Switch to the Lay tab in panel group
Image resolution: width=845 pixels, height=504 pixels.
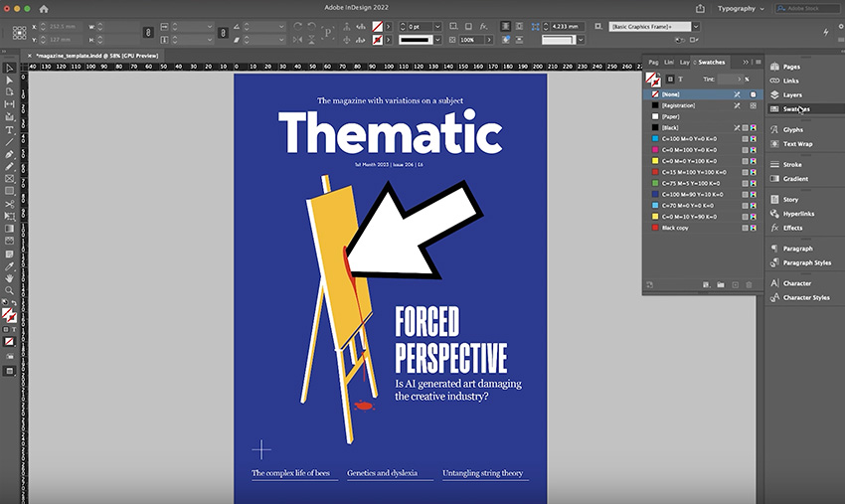(684, 62)
